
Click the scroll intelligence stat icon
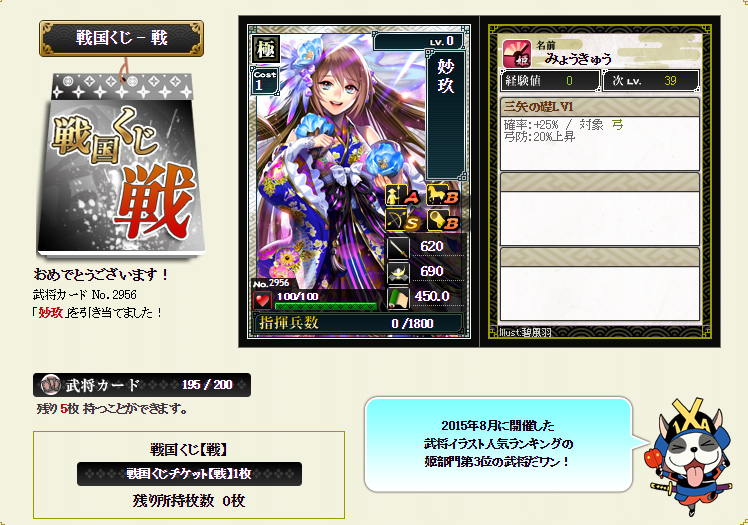click(x=398, y=298)
